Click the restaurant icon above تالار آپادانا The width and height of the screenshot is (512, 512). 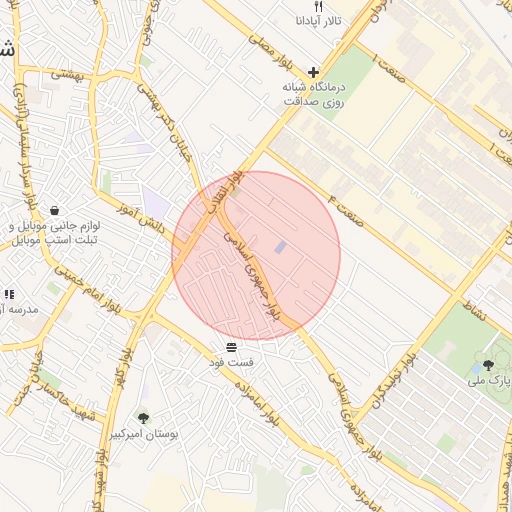pos(319,6)
